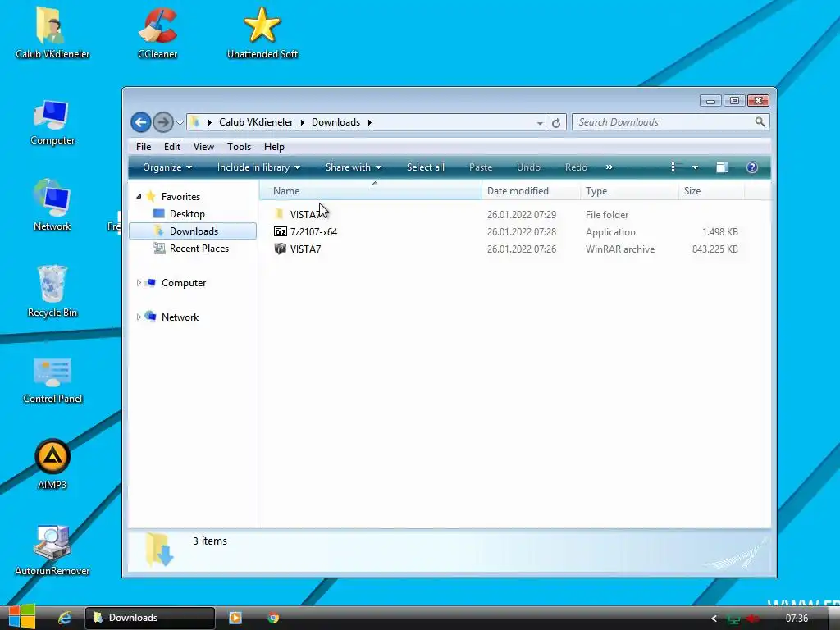Viewport: 840px width, 630px height.
Task: Select Recent Places under Favorites
Action: coord(199,249)
